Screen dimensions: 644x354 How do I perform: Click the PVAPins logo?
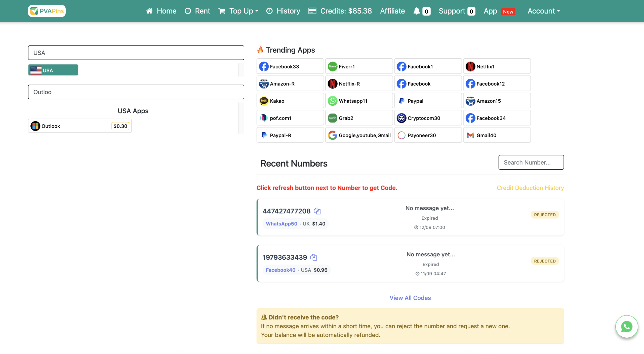[x=47, y=11]
